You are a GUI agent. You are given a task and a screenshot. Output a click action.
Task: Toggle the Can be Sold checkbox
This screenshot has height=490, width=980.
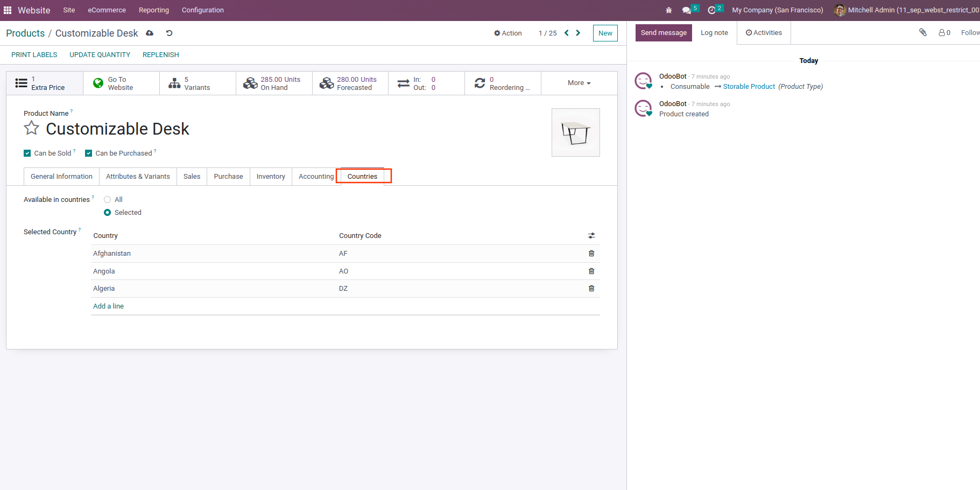click(x=27, y=153)
